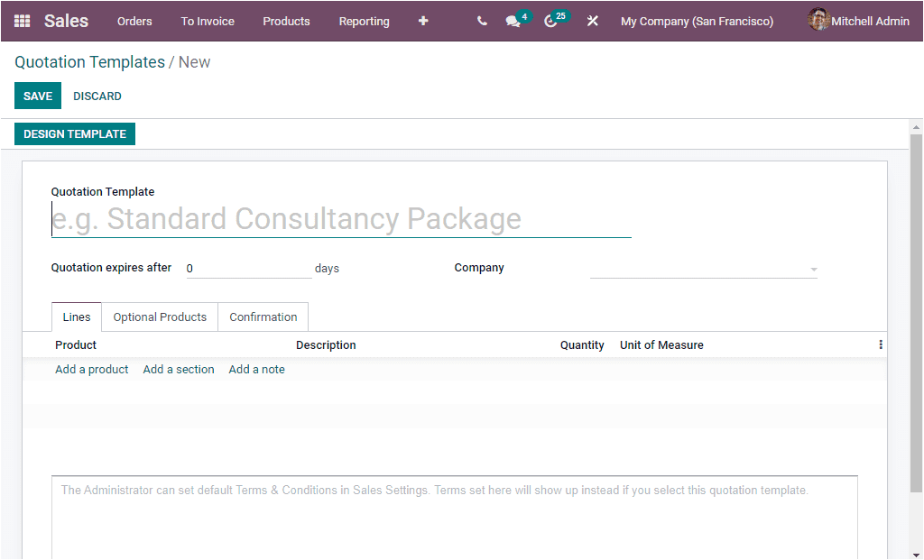Return via Quotation Templates breadcrumb link

tap(89, 62)
